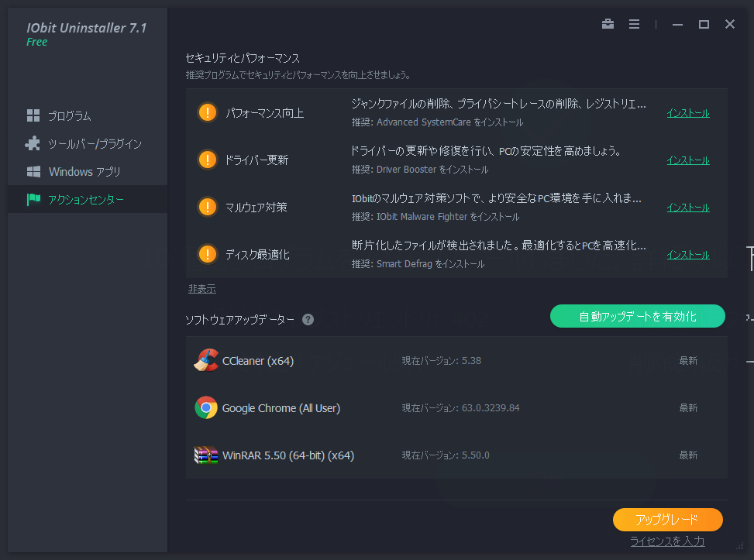Screen dimensions: 754x560
Task: Click the Google Chrome icon
Action: [206, 407]
